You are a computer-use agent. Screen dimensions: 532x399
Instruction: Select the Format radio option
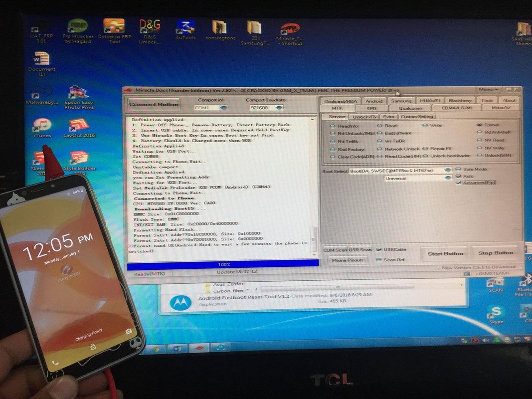[x=488, y=125]
